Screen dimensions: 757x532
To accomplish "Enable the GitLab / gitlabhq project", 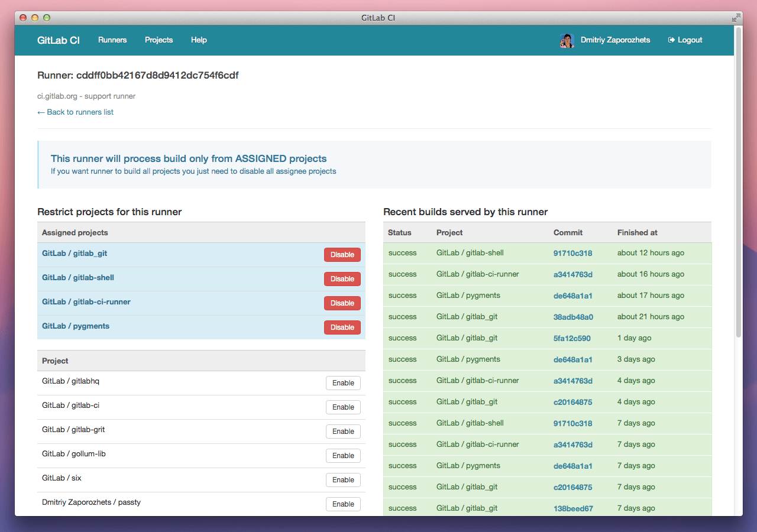I will point(343,382).
